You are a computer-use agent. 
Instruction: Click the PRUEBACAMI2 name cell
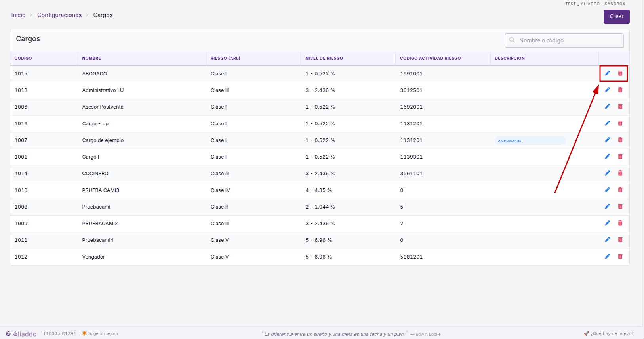(100, 224)
